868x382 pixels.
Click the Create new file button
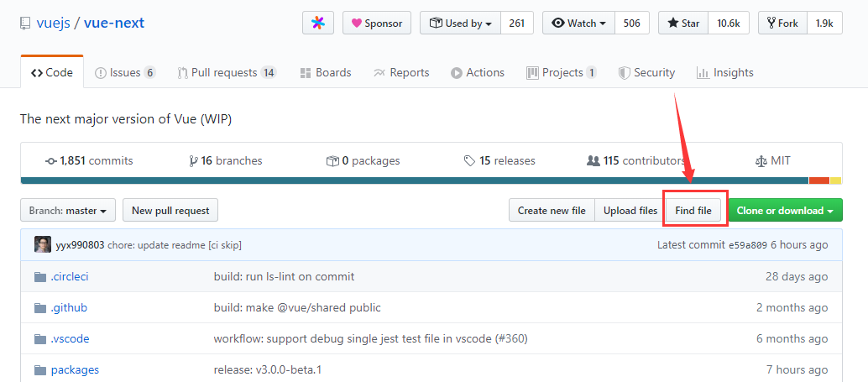(552, 211)
